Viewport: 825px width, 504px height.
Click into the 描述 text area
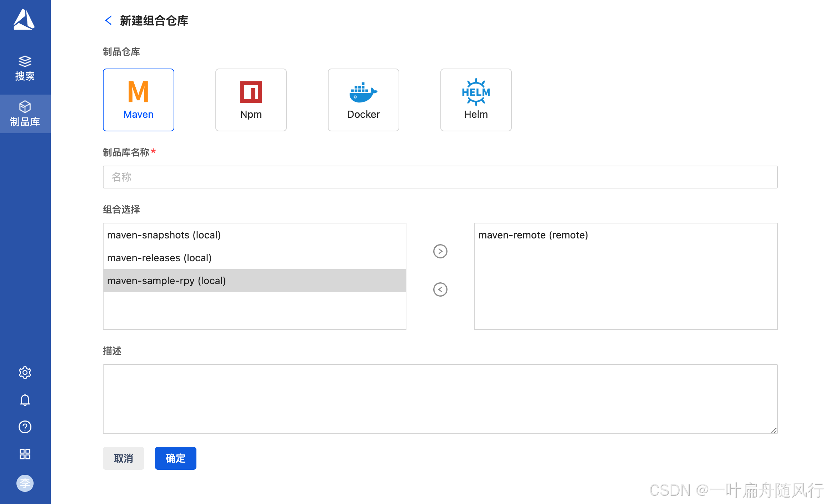tap(440, 399)
